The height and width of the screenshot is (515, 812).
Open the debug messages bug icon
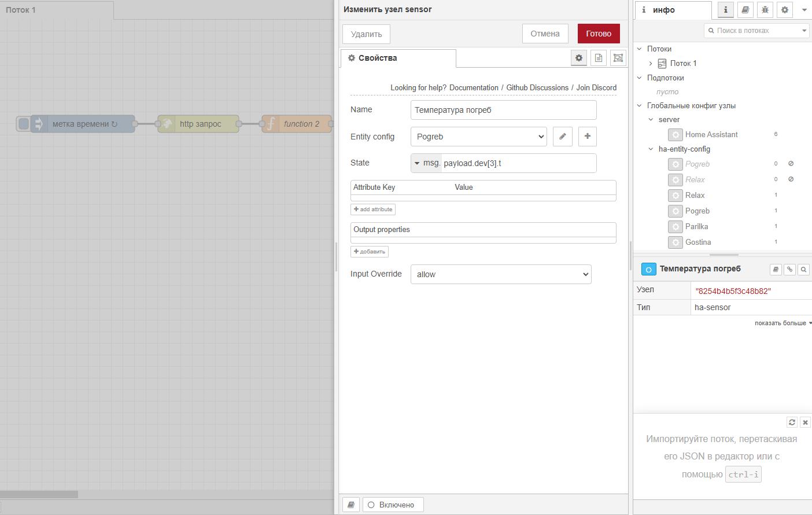(765, 10)
